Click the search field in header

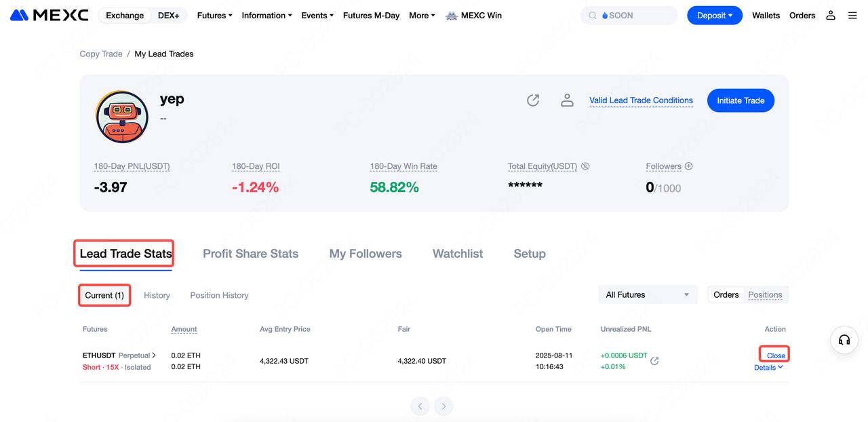tap(629, 15)
